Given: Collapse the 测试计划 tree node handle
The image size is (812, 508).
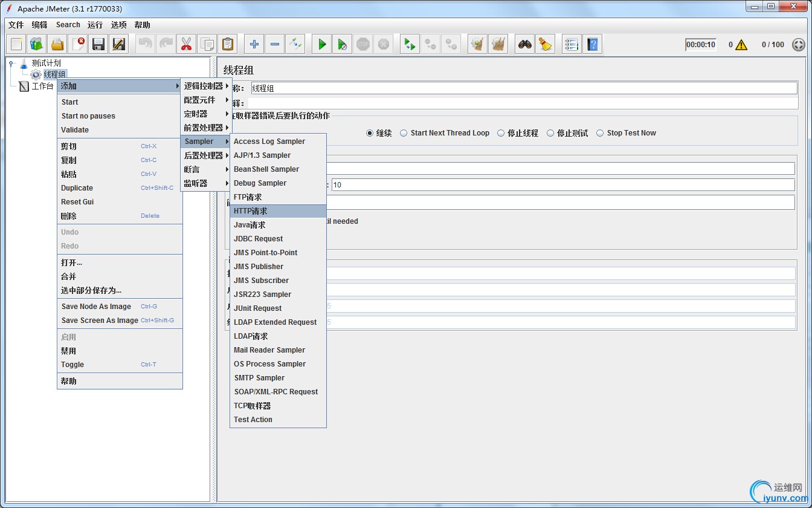Looking at the screenshot, I should point(11,63).
